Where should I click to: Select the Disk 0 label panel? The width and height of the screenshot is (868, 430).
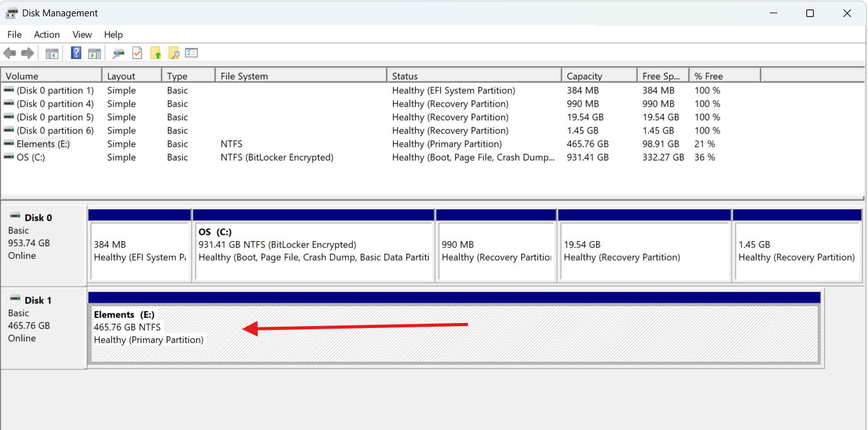click(x=43, y=246)
